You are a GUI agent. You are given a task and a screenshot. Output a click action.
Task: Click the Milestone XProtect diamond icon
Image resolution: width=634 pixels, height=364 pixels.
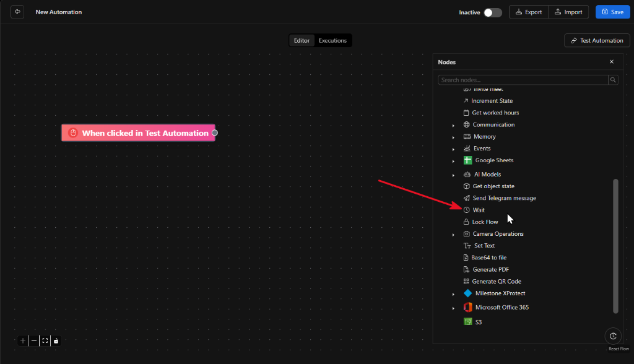468,293
